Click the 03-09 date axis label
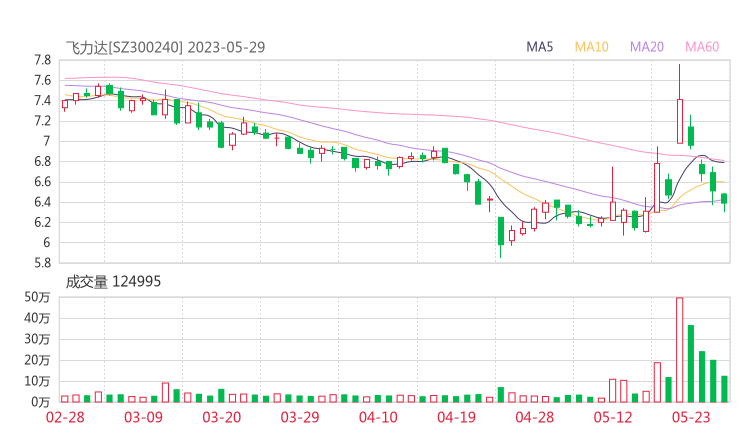 tap(143, 417)
